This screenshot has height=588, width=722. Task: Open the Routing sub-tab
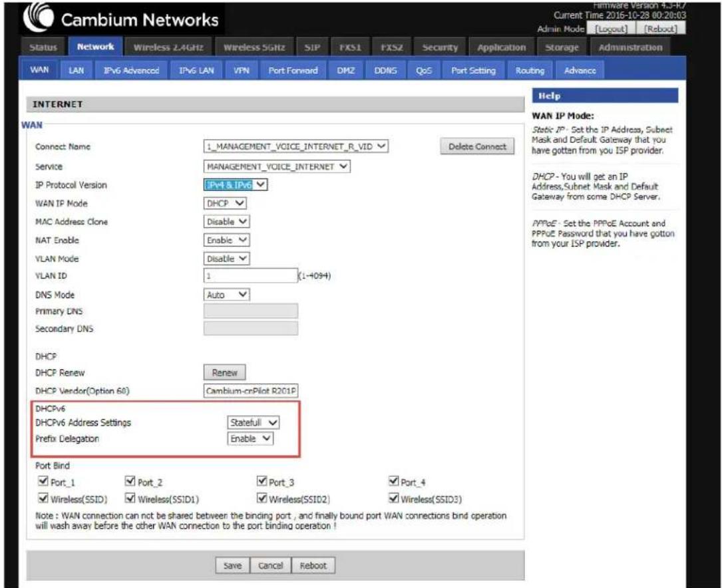click(x=530, y=71)
